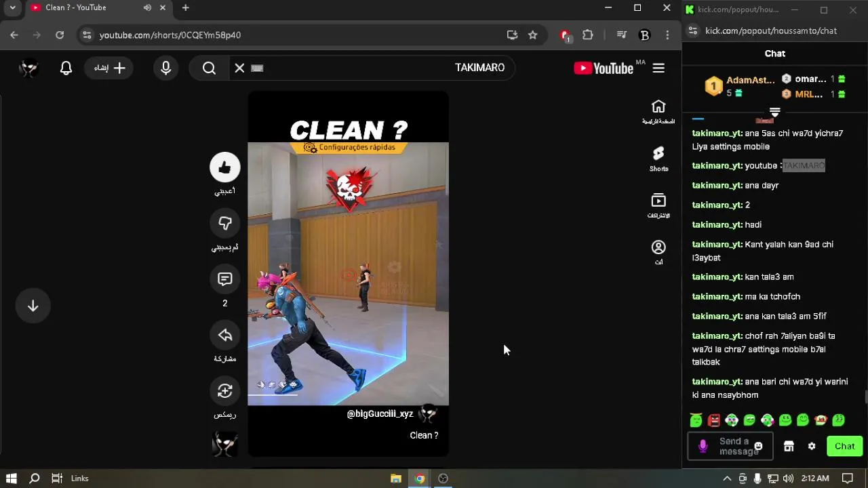Viewport: 868px width, 488px height.
Task: Open on-screen keyboard icon in search bar
Action: tap(257, 68)
